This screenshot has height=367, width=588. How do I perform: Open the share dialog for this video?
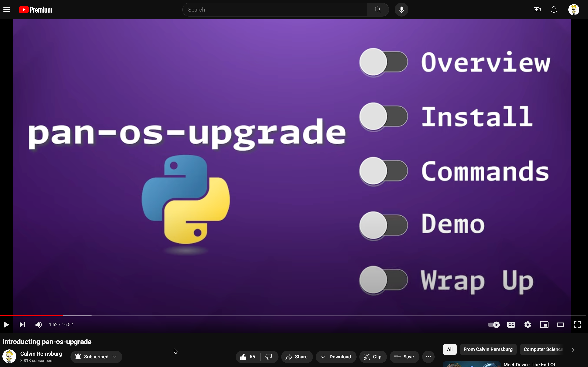click(x=296, y=356)
